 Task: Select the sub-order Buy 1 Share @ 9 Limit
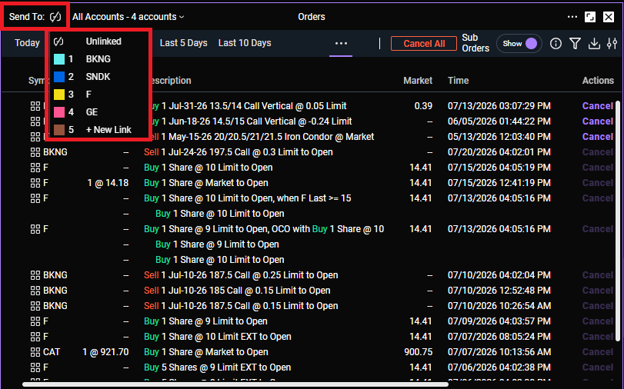click(217, 244)
